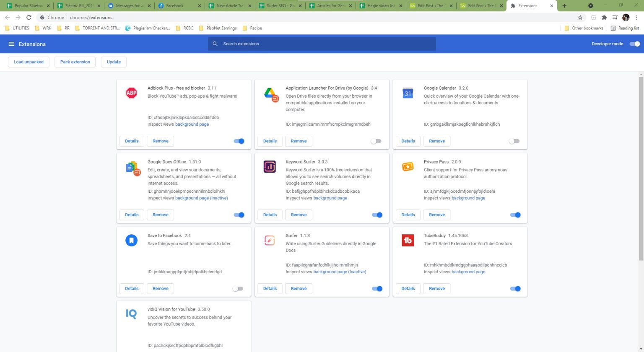
Task: Open the TubeBuddy background page link
Action: pos(468,272)
